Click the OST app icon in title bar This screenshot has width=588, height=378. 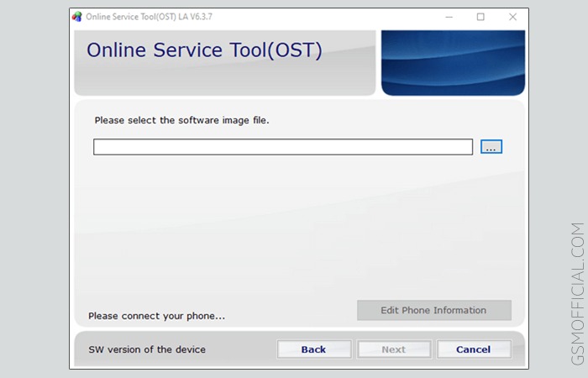pos(77,17)
